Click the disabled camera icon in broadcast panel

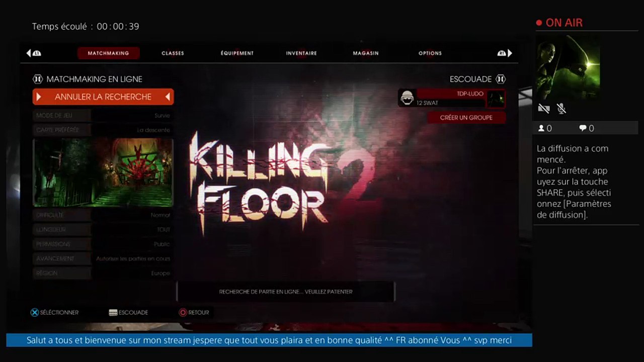coord(543,108)
